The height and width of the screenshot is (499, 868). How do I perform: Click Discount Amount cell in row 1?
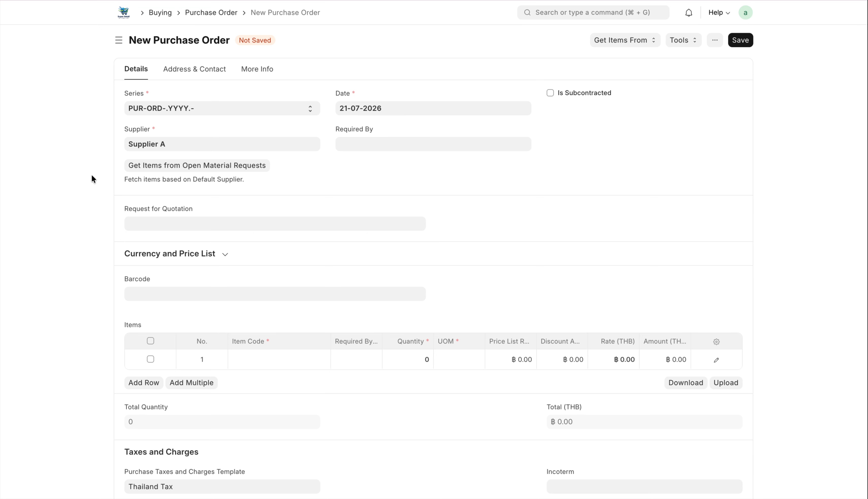tap(562, 360)
